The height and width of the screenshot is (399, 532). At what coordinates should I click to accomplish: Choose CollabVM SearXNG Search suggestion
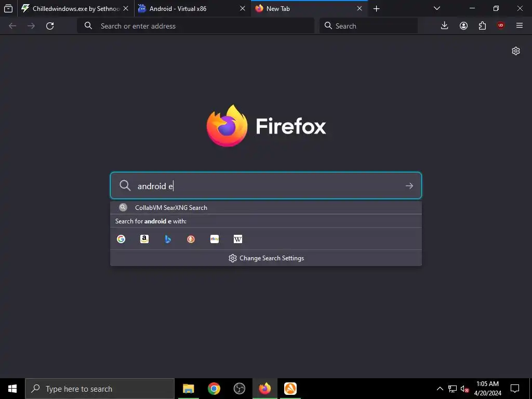(266, 208)
